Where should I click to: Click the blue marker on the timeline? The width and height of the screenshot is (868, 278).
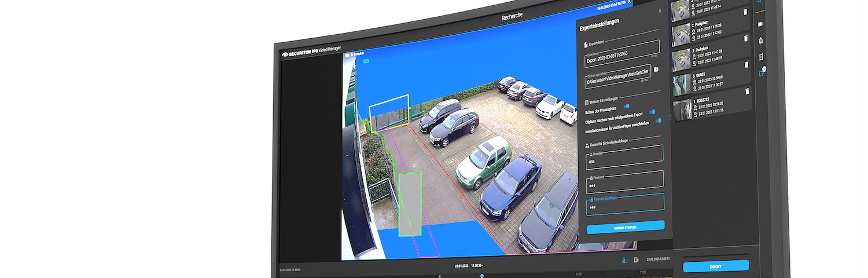click(x=482, y=276)
